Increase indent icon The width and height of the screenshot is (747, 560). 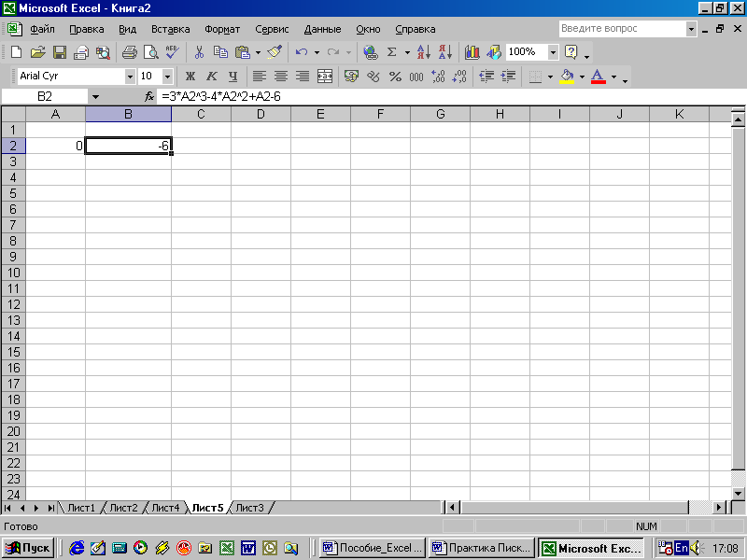click(x=508, y=77)
